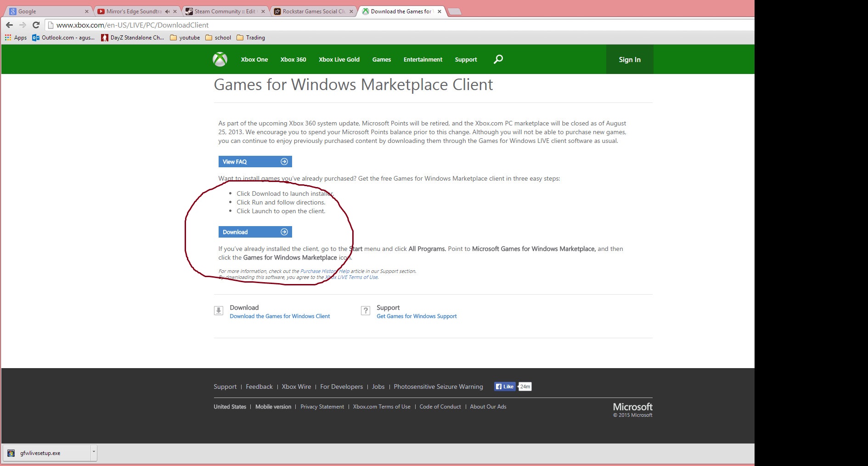Open Code of Conduct link

[x=440, y=407]
